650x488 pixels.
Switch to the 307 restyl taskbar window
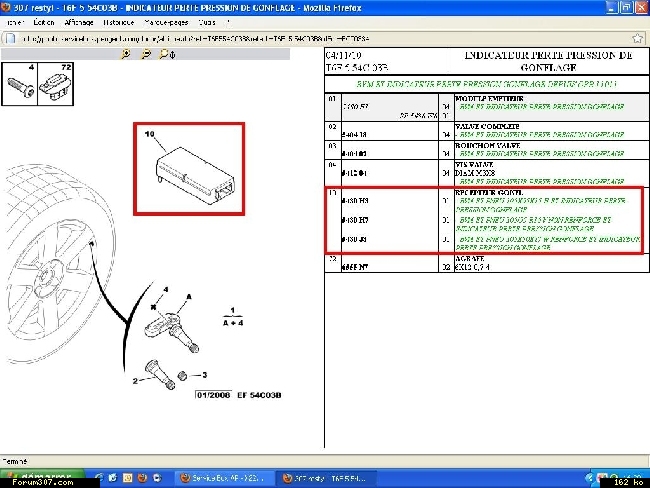pos(327,478)
